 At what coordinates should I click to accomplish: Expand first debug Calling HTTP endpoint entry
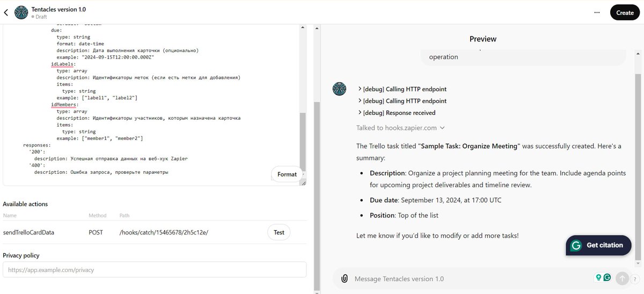(x=402, y=89)
